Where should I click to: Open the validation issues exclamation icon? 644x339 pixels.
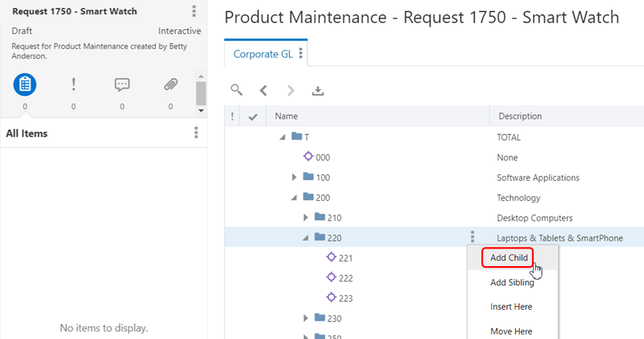(74, 84)
